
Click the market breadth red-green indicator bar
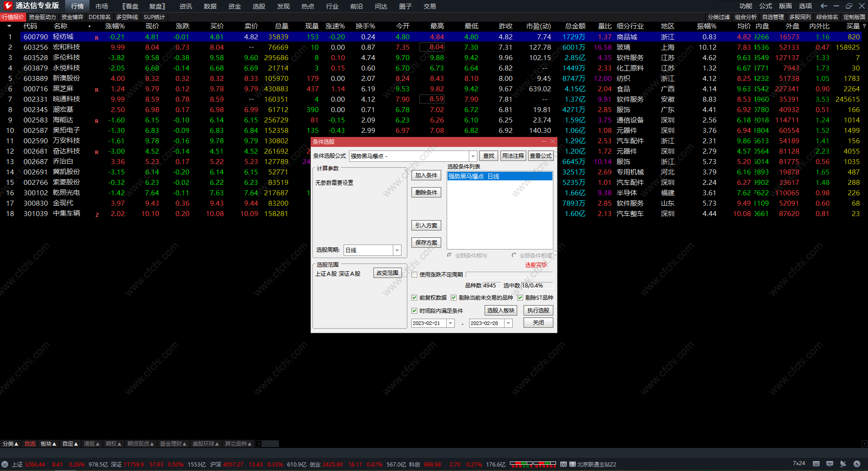pyautogui.click(x=533, y=464)
